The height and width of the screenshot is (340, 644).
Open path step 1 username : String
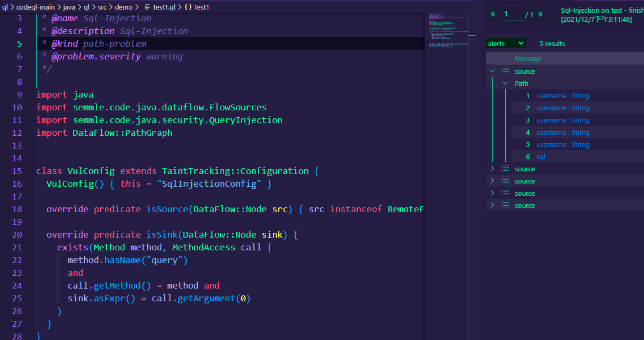click(563, 96)
